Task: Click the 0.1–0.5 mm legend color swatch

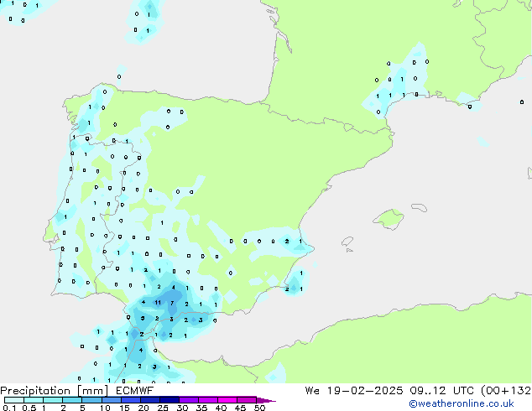Action: tap(14, 400)
